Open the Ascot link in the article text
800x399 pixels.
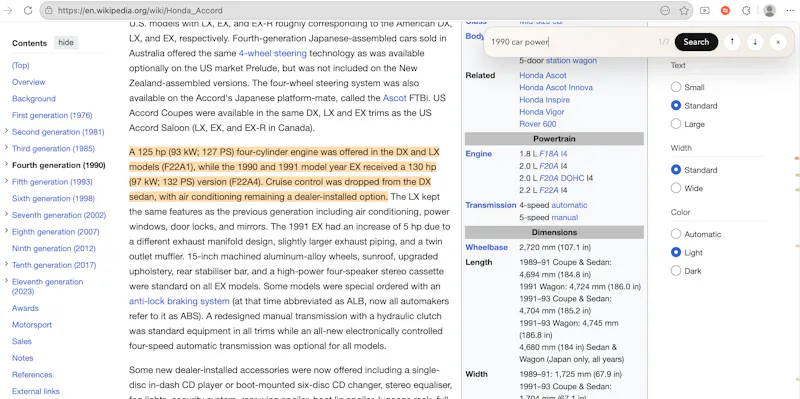pos(394,97)
